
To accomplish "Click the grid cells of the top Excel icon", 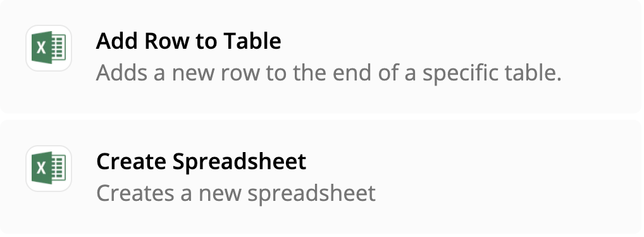I will tap(59, 48).
